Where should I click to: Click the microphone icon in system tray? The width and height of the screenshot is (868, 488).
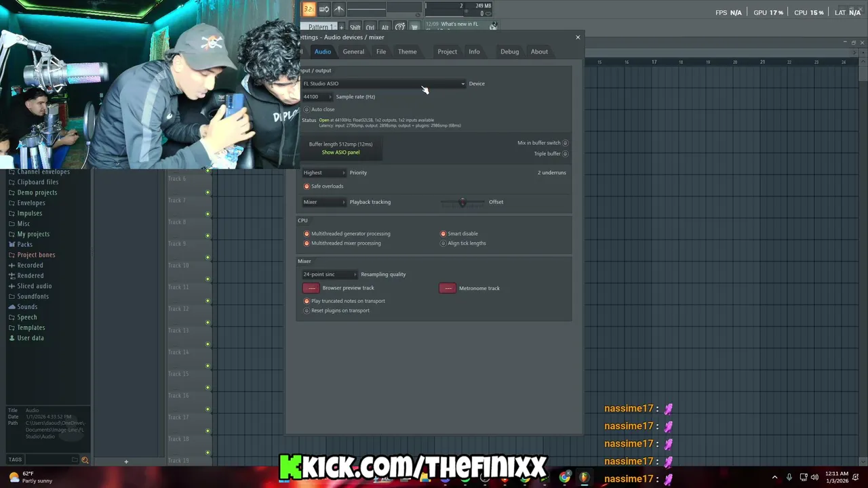[789, 477]
